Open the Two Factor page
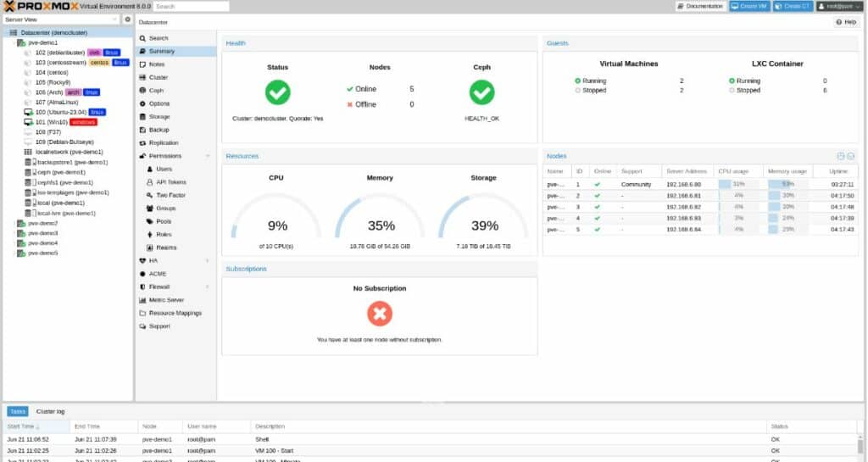 [175, 195]
